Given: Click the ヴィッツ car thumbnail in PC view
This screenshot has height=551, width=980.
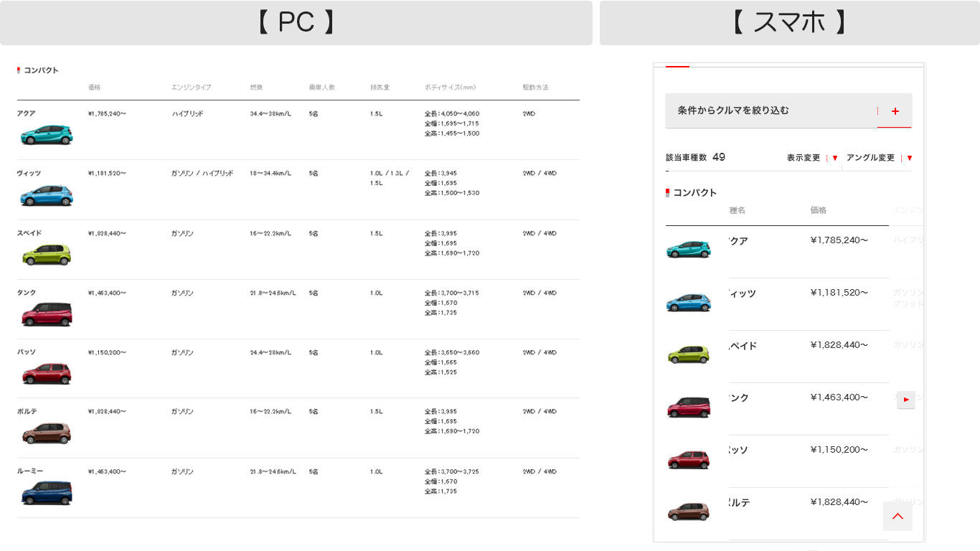Looking at the screenshot, I should (x=47, y=195).
